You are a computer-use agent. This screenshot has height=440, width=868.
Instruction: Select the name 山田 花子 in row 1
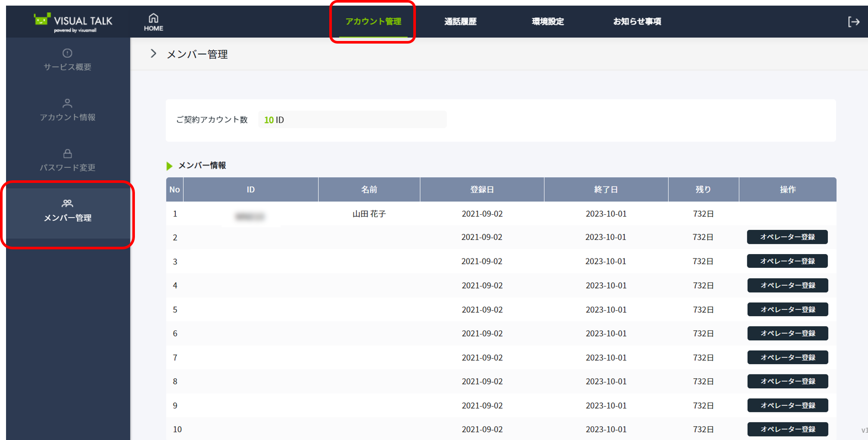click(x=369, y=214)
